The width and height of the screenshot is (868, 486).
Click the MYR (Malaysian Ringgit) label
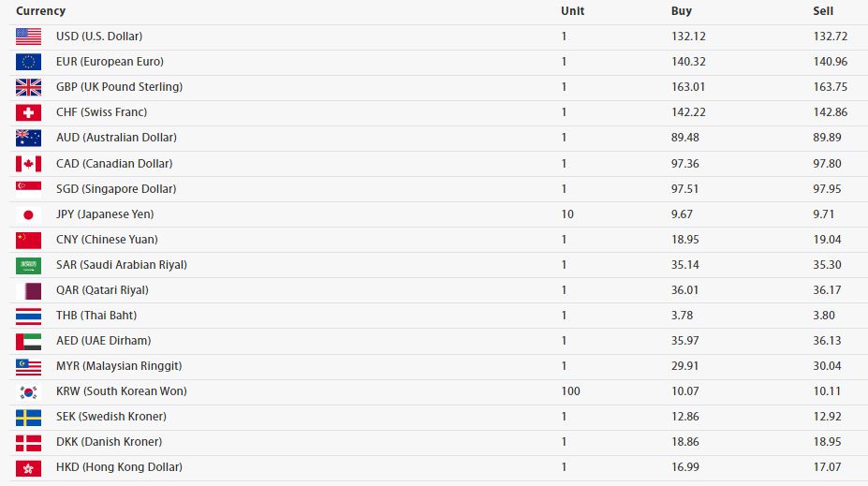click(119, 366)
